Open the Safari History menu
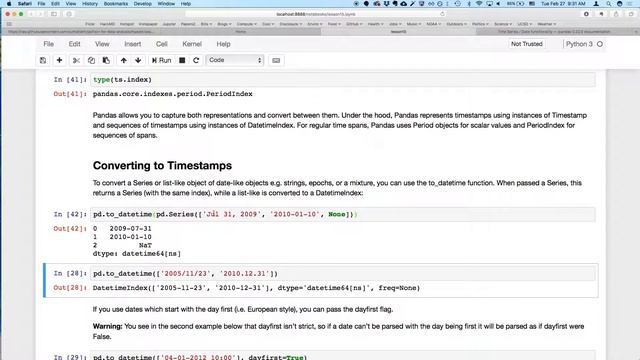Screen dimensions: 640x360 [90, 3]
